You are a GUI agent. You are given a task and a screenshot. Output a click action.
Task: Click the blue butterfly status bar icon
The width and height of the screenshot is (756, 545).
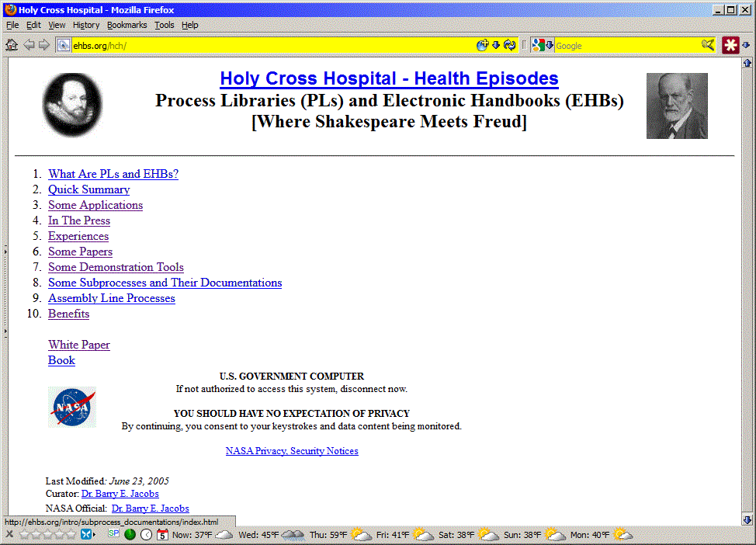[x=86, y=534]
